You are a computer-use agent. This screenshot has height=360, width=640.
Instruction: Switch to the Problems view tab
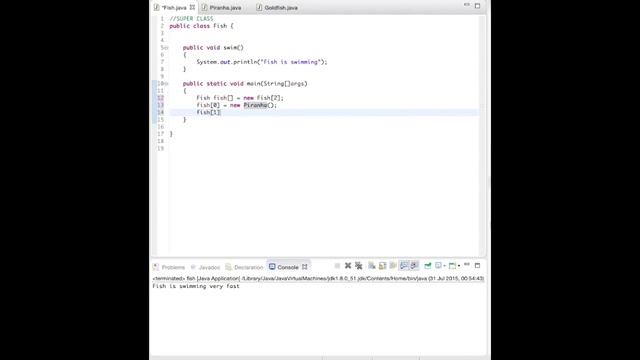click(173, 267)
